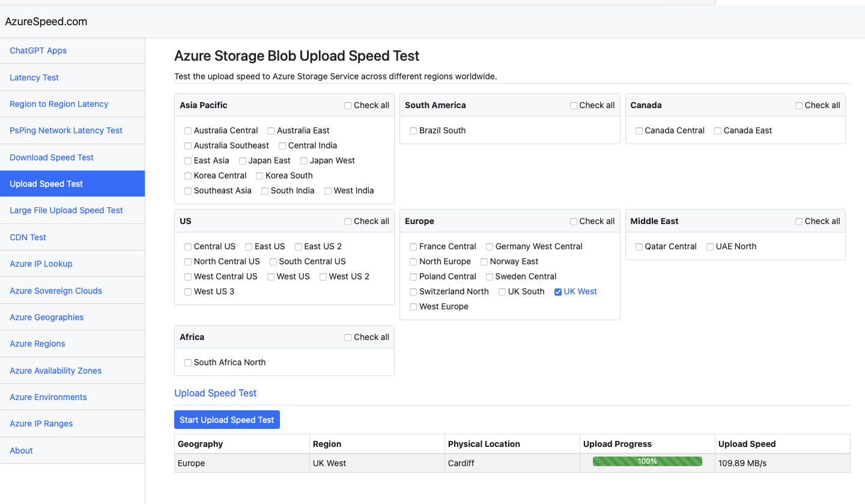Select Upload Speed Test sidebar item
Viewport: 865px width, 504px height.
72,184
